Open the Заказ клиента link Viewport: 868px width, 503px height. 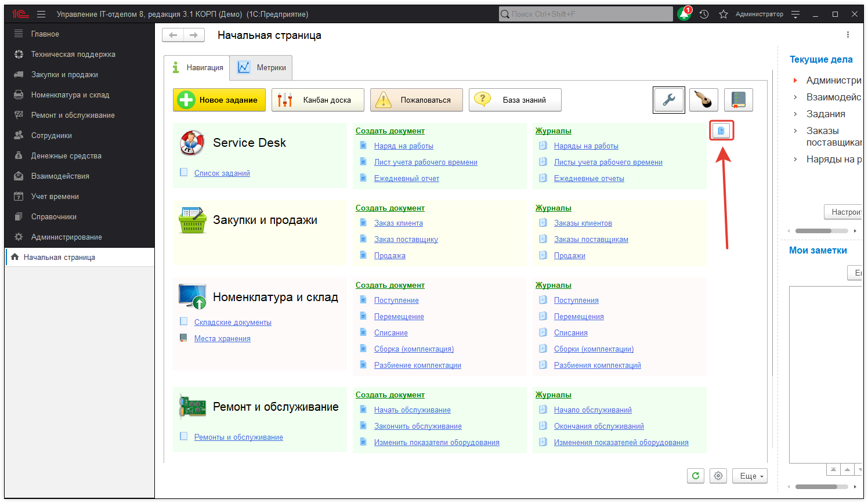[x=399, y=223]
